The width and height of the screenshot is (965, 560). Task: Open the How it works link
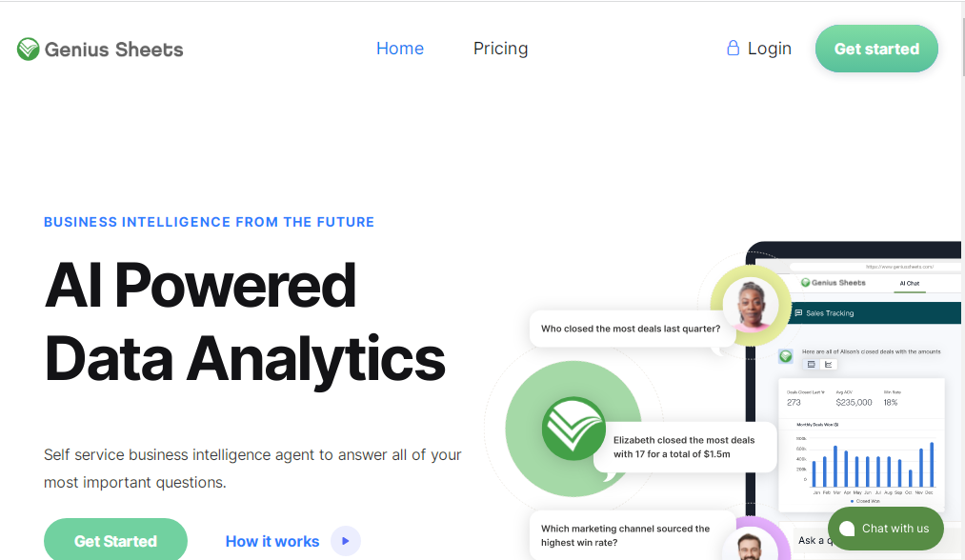click(272, 541)
